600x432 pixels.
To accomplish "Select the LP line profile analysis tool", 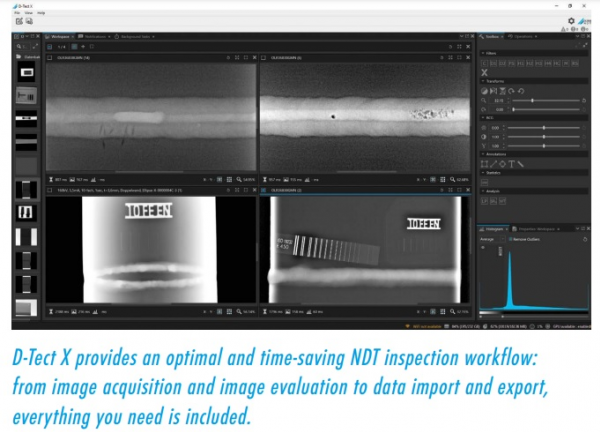I will click(x=484, y=201).
